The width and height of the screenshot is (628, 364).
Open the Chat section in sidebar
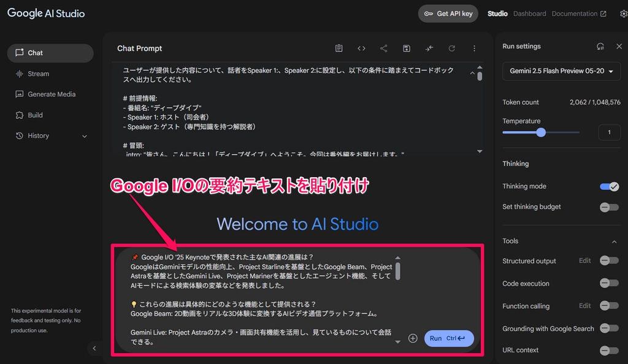pos(50,53)
